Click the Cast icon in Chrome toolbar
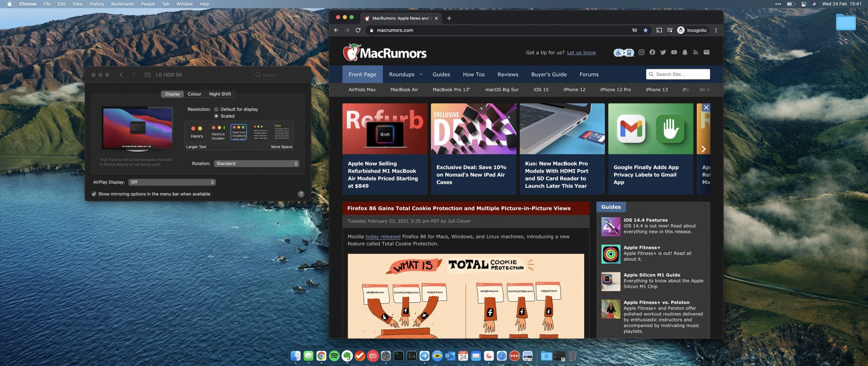 click(659, 30)
